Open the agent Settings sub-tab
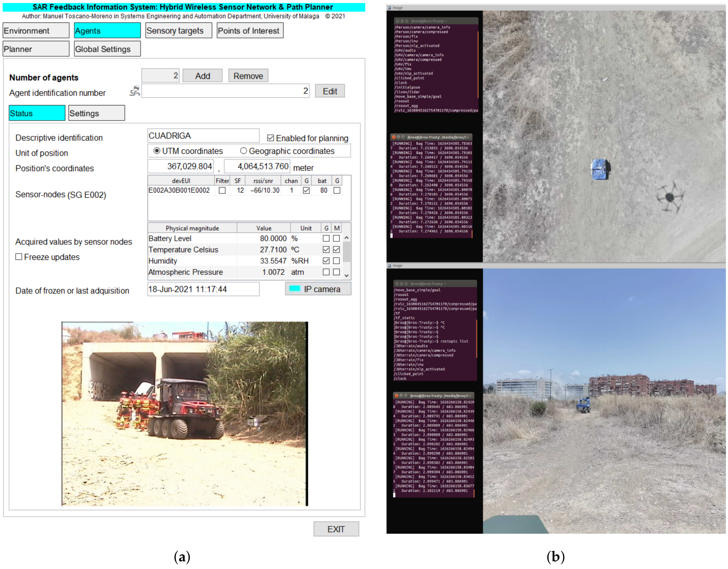 point(96,113)
